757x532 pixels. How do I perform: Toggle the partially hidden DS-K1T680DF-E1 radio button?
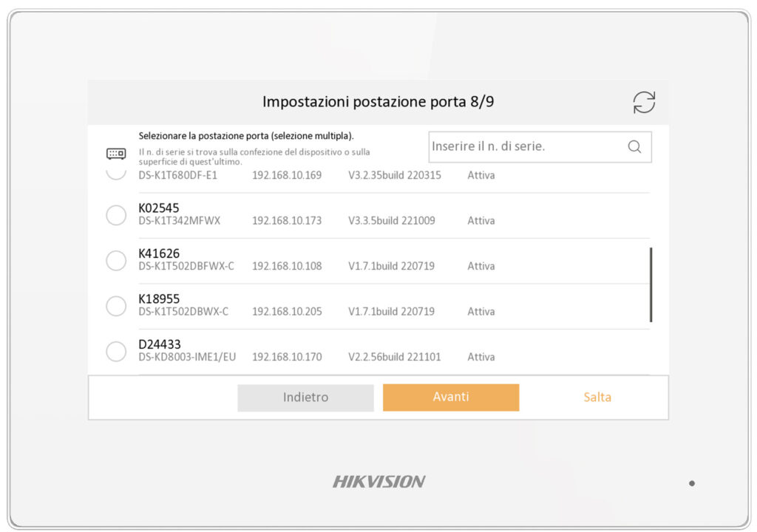116,173
